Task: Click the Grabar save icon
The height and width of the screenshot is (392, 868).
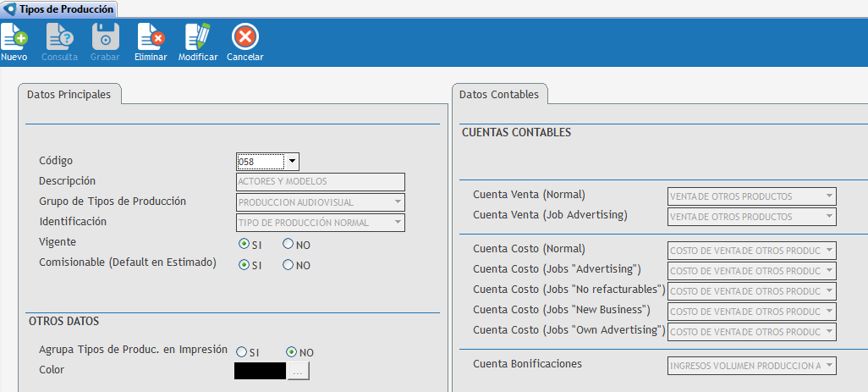Action: tap(105, 36)
